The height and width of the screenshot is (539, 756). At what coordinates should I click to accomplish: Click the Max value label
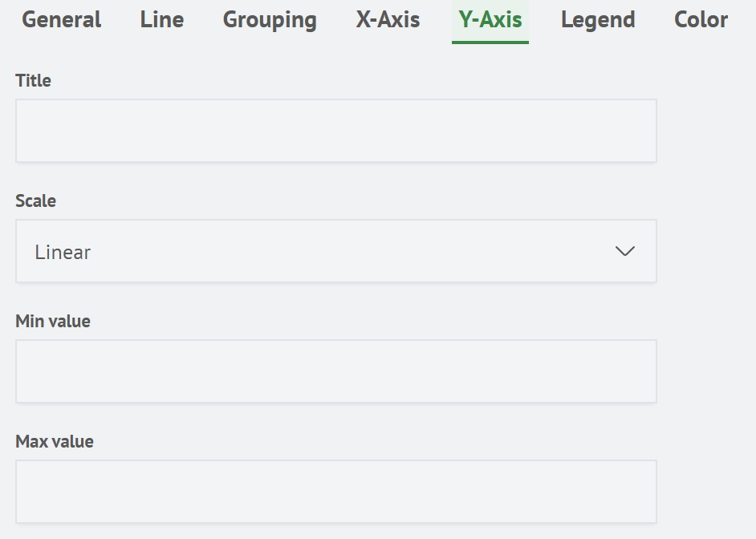pos(55,442)
